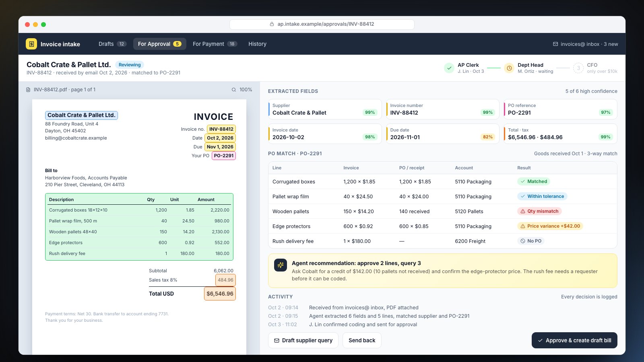The height and width of the screenshot is (362, 644).
Task: Select the Total · tax extracted field
Action: (560, 134)
